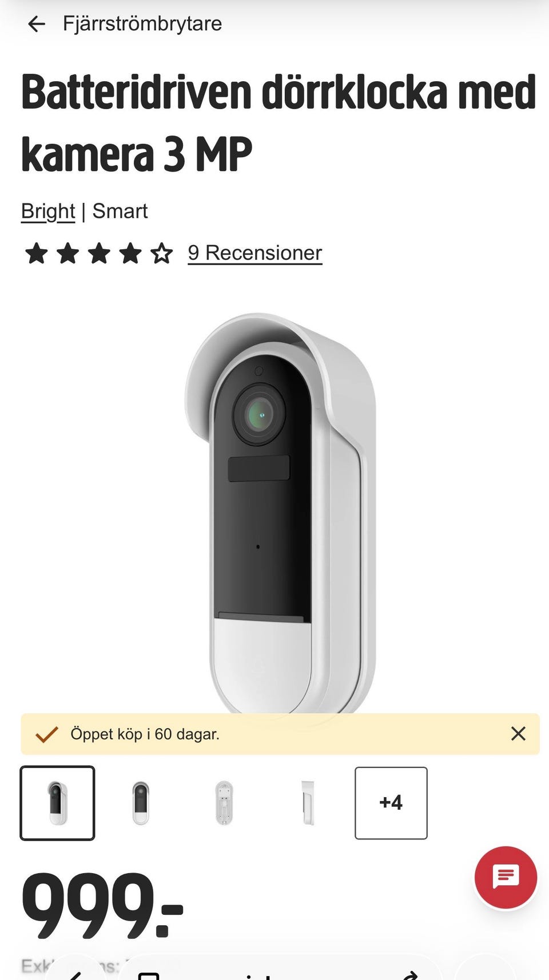This screenshot has height=980, width=549.
Task: Click the third filled rating star
Action: (x=99, y=253)
